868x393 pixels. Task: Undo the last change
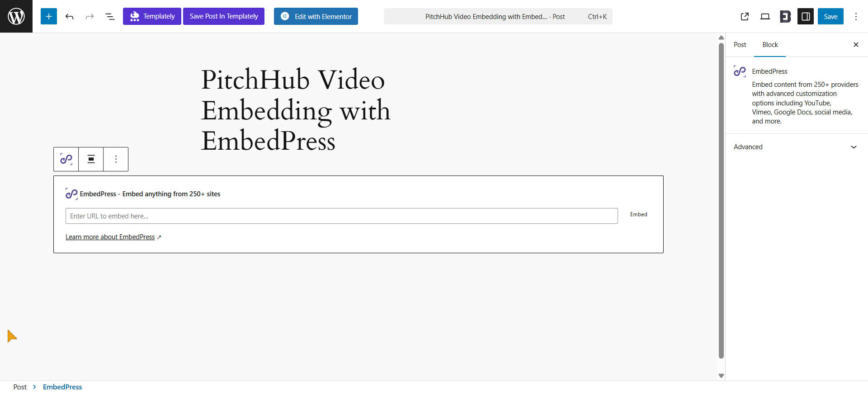tap(69, 16)
